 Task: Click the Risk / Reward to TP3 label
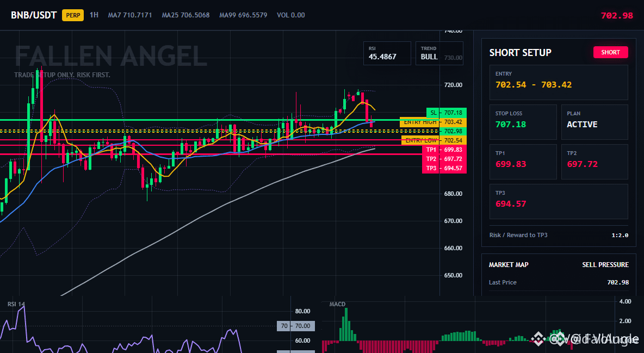[x=518, y=235]
